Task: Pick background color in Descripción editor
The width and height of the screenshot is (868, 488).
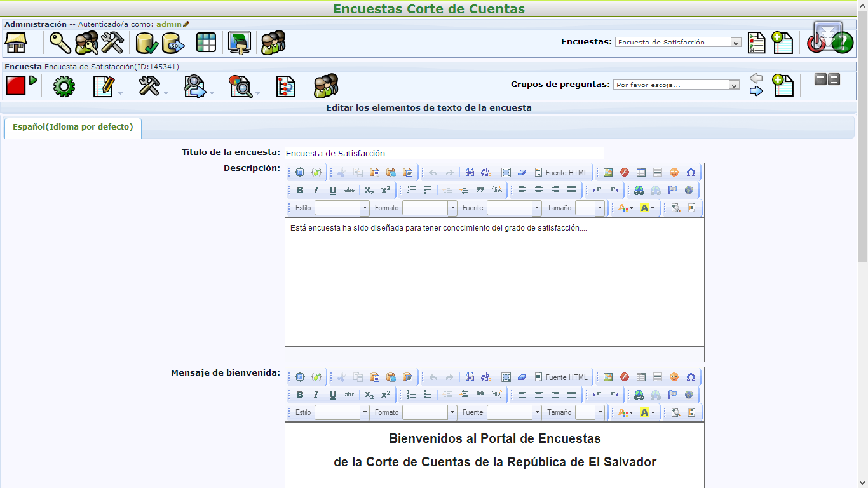Action: coord(647,208)
